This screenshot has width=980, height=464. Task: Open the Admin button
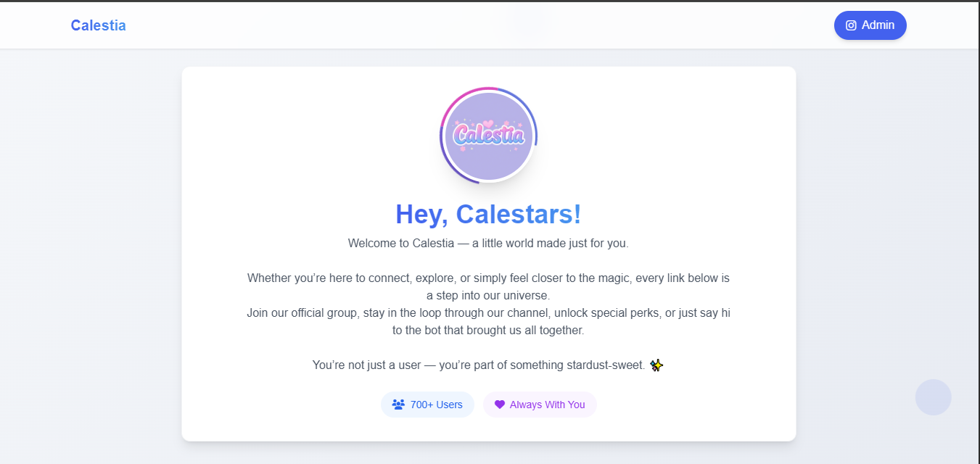point(870,25)
